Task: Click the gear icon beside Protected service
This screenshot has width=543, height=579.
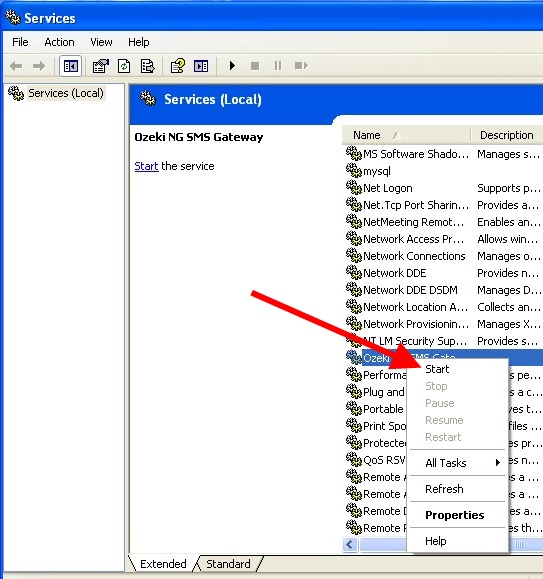Action: point(354,442)
